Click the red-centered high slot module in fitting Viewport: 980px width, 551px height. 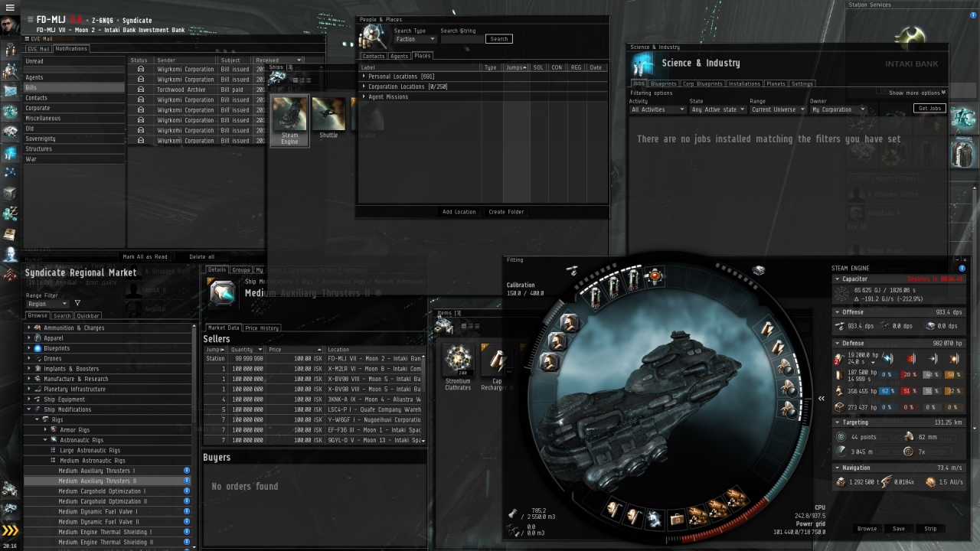[655, 277]
